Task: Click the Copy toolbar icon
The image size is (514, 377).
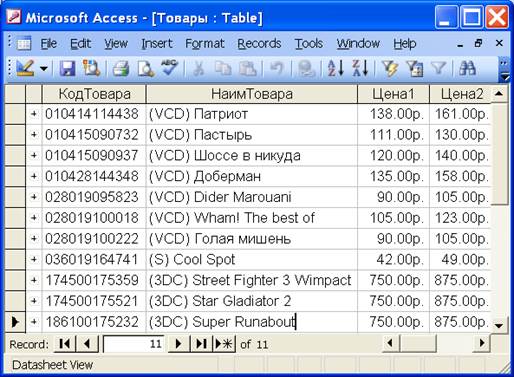Action: 223,69
